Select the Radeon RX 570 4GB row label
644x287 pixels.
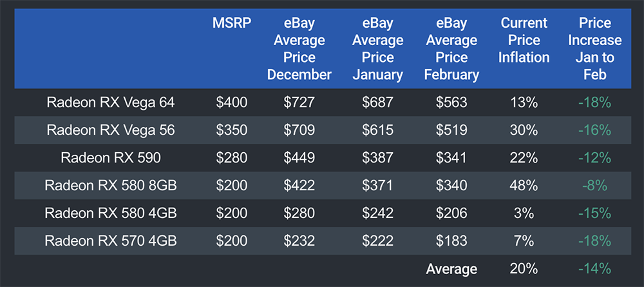(111, 241)
